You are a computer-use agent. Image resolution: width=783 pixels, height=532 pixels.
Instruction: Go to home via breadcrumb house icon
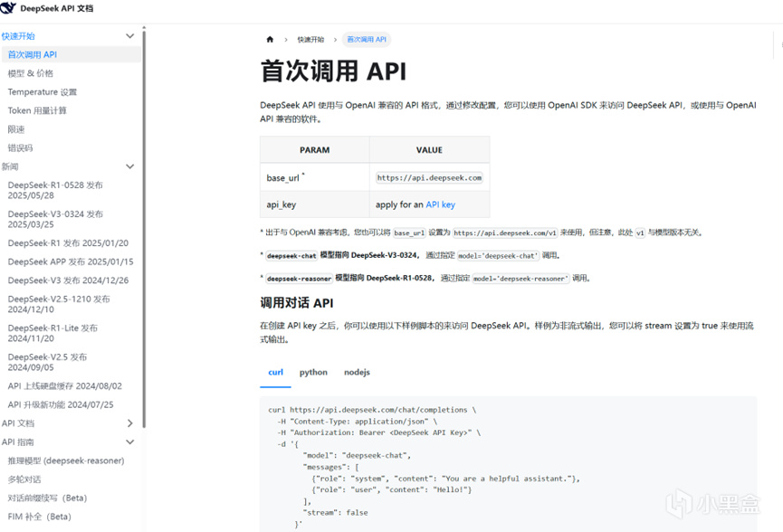[270, 40]
